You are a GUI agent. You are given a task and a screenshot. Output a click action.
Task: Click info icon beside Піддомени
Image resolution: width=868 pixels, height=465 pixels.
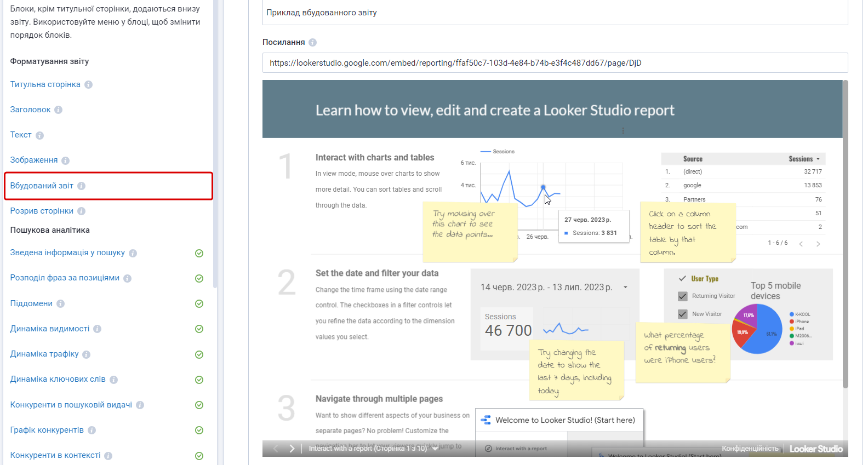tap(60, 304)
